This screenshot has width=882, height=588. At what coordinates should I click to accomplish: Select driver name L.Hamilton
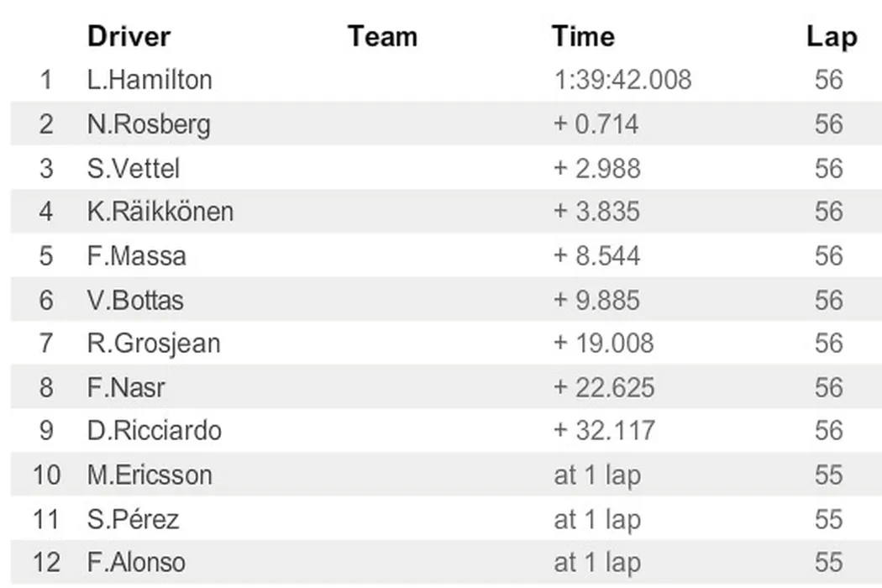click(x=150, y=80)
